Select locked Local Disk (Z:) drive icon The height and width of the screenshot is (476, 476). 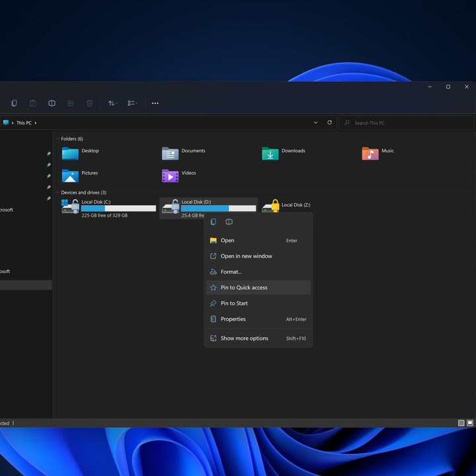click(x=271, y=206)
